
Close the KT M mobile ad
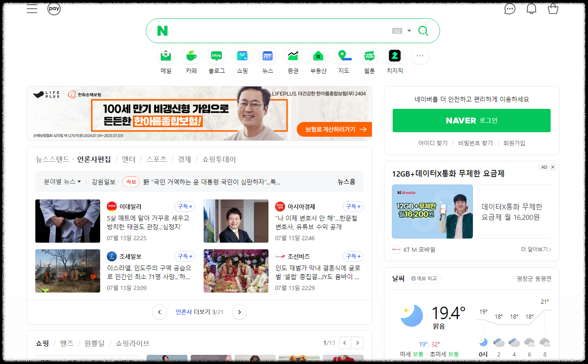[x=553, y=167]
